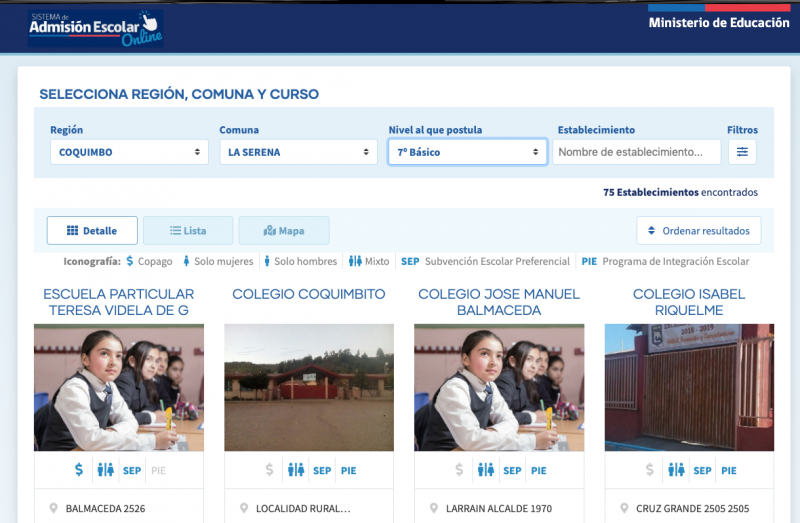This screenshot has width=800, height=523.
Task: Click the 75 Establecimientos encontrados count
Action: 680,192
